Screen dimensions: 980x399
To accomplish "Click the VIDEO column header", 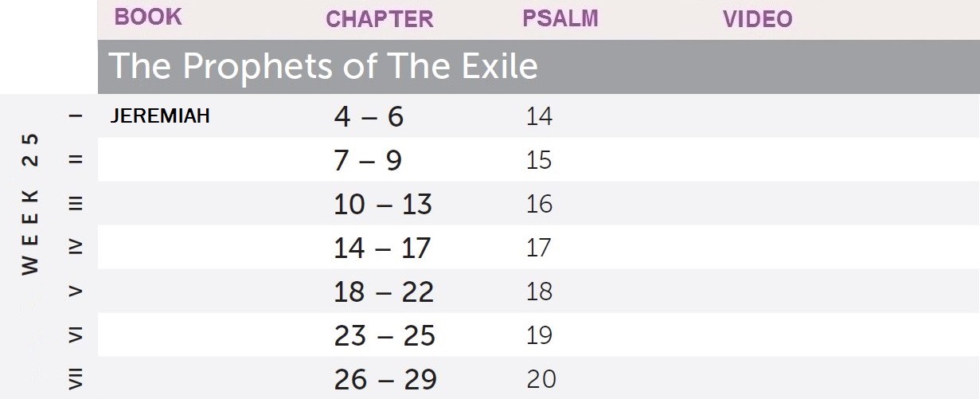I will (758, 19).
